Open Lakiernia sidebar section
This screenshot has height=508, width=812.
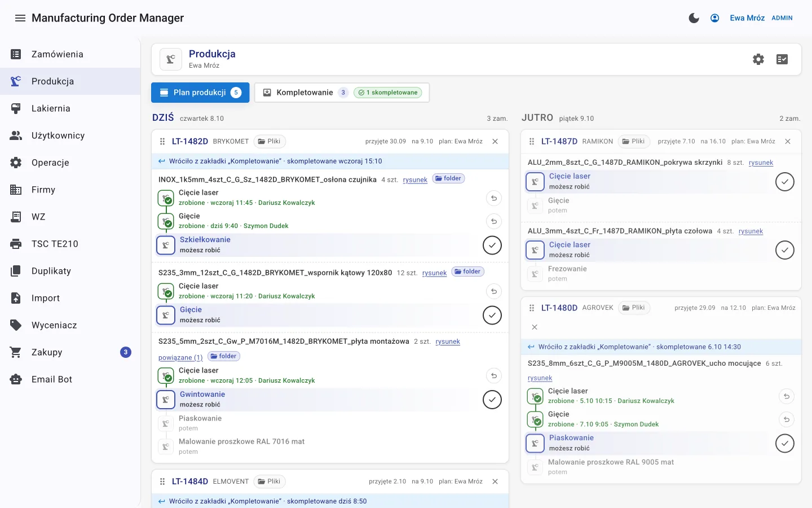[x=70, y=108]
